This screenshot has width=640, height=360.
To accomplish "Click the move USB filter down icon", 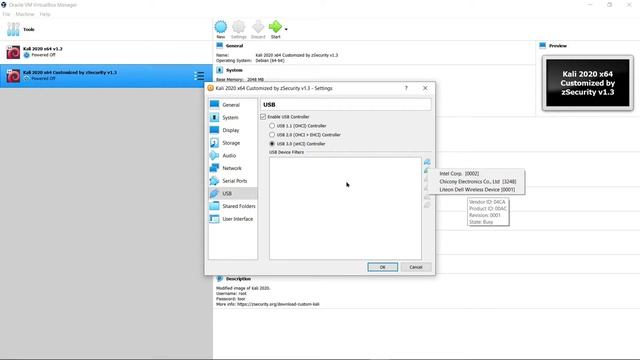I will (x=427, y=205).
